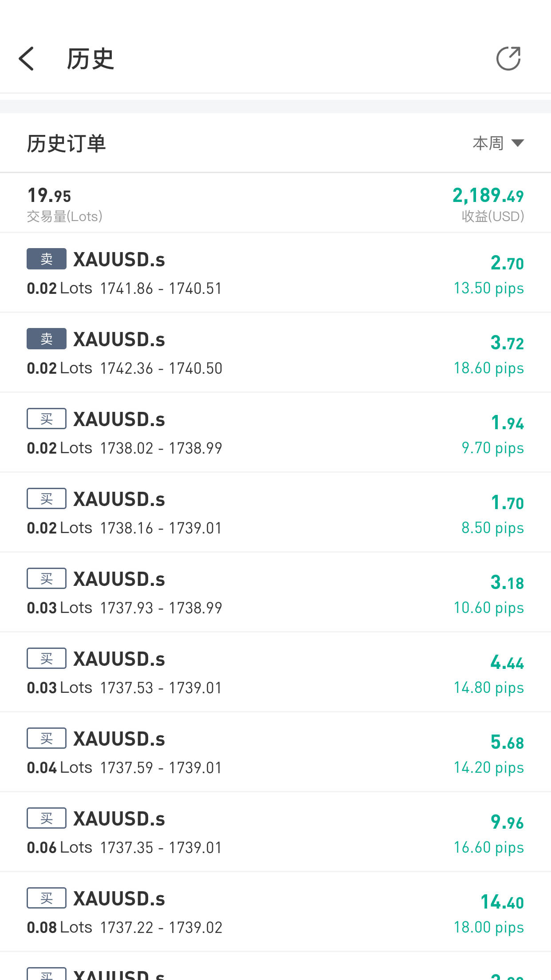
Task: Open the sell order with 2.70 profit
Action: (x=275, y=273)
